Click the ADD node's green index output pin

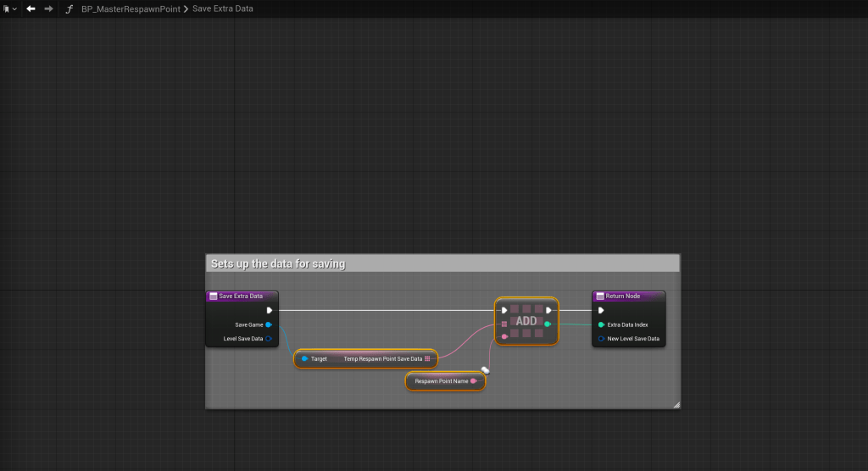point(548,324)
